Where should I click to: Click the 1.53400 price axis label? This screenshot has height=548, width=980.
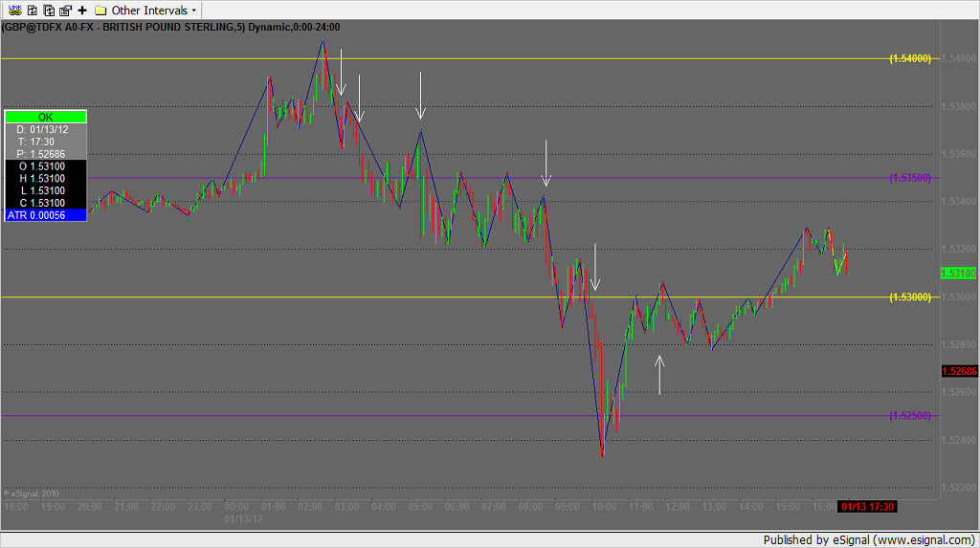958,201
